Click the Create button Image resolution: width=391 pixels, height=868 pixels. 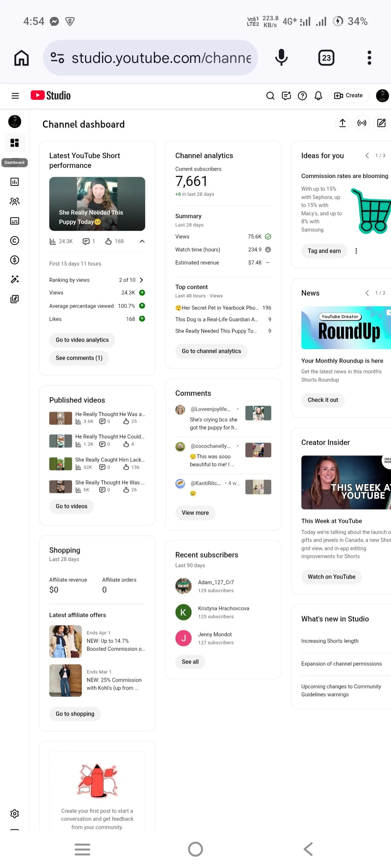(x=349, y=95)
